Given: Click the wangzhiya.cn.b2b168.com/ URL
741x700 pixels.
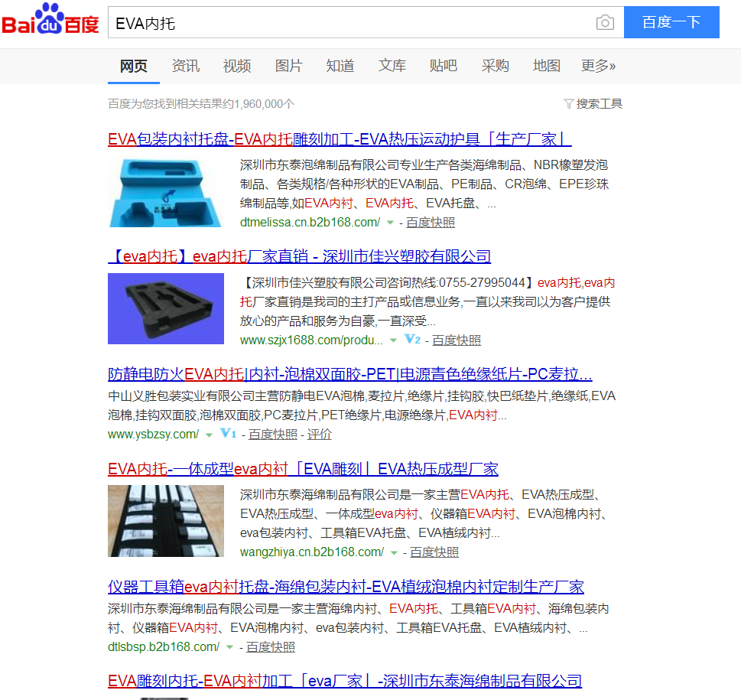Looking at the screenshot, I should coord(312,552).
